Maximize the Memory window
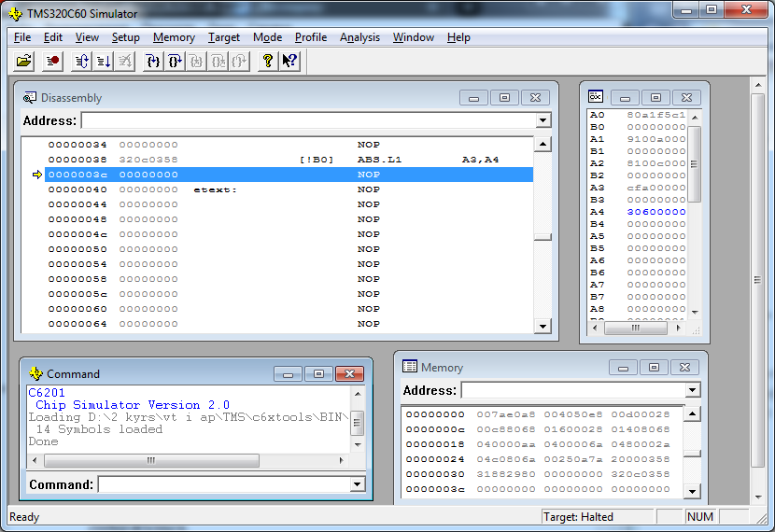This screenshot has width=775, height=532. (x=654, y=367)
